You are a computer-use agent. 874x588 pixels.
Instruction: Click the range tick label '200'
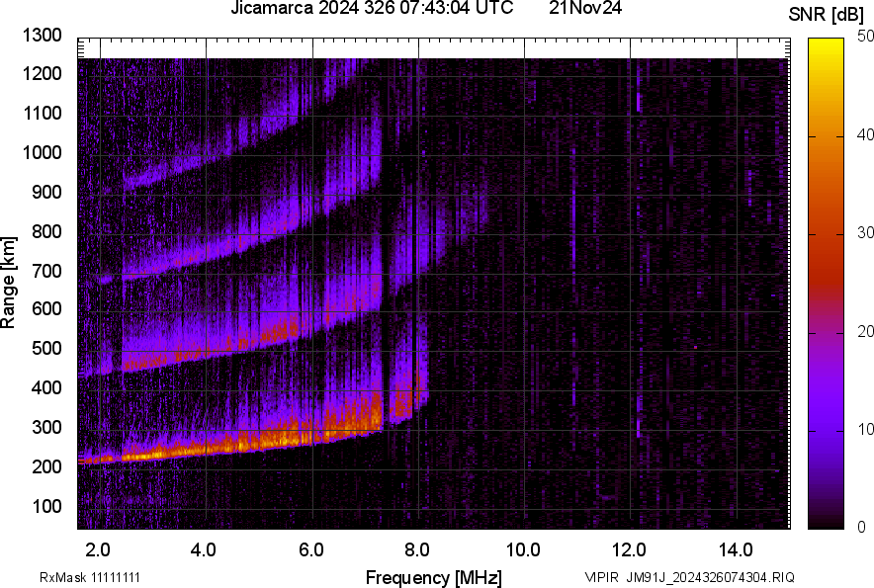pos(46,466)
